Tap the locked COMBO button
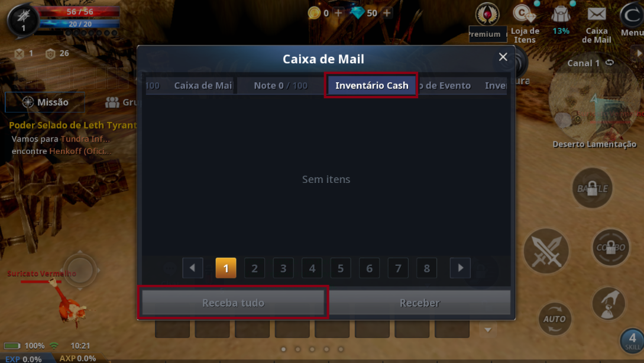This screenshot has width=644, height=363. click(611, 248)
